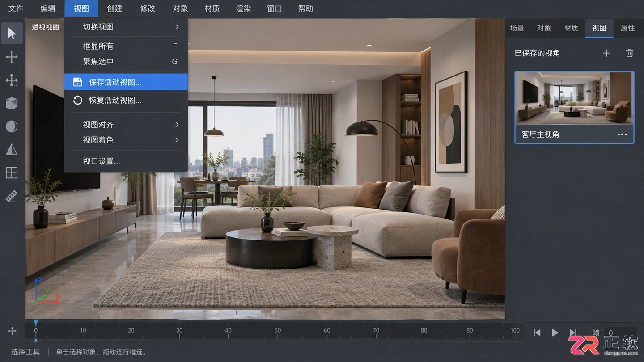The width and height of the screenshot is (644, 362).
Task: Play the timeline animation
Action: coord(555,333)
